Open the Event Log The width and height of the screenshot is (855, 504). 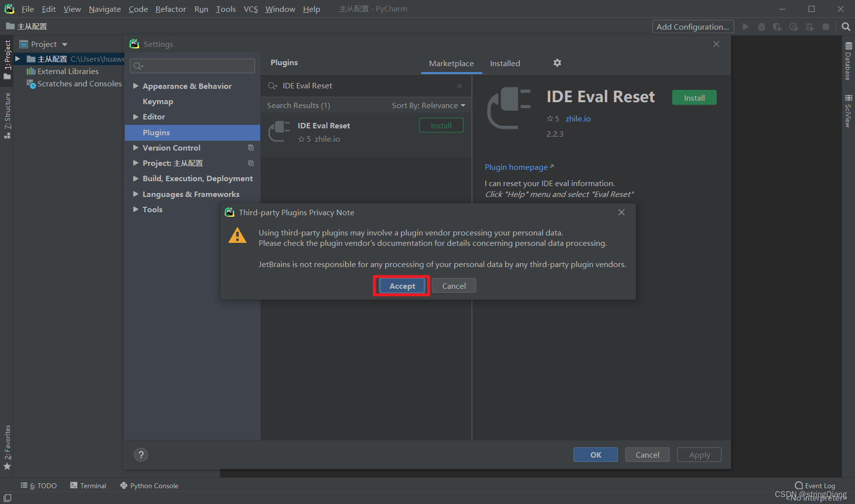(x=815, y=486)
